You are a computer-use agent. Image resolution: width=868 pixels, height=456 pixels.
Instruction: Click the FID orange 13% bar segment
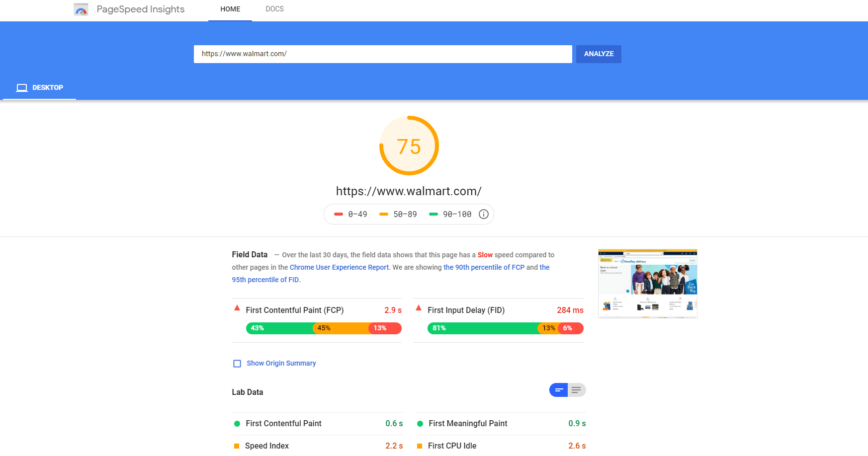[548, 328]
